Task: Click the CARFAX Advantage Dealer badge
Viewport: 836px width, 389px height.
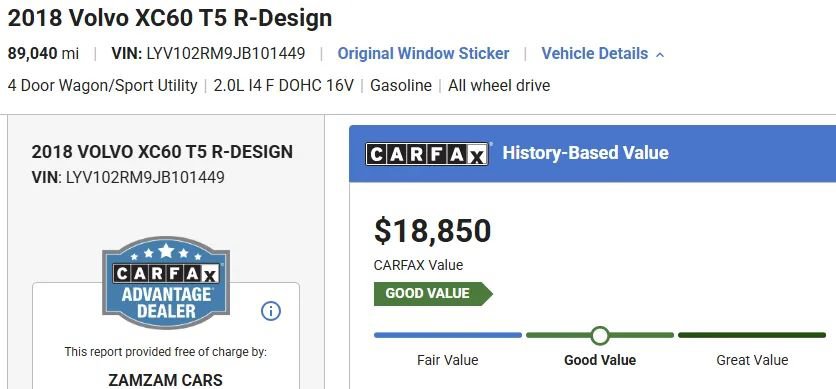Action: (x=166, y=282)
